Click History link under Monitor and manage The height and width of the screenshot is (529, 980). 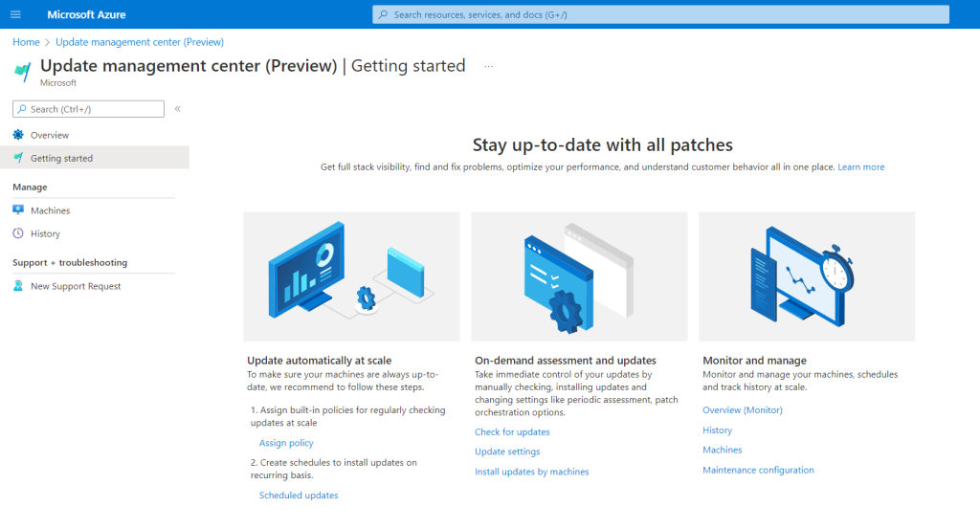click(x=717, y=430)
